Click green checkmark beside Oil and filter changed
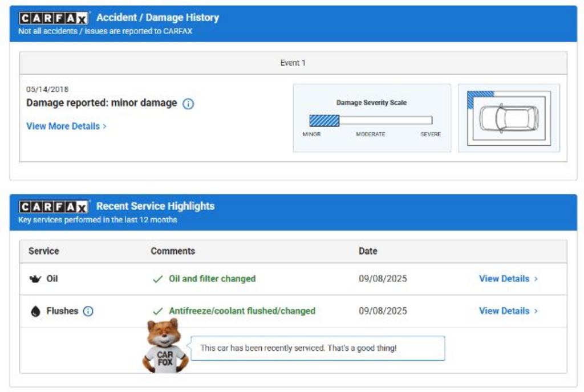This screenshot has height=392, width=584. coord(158,279)
